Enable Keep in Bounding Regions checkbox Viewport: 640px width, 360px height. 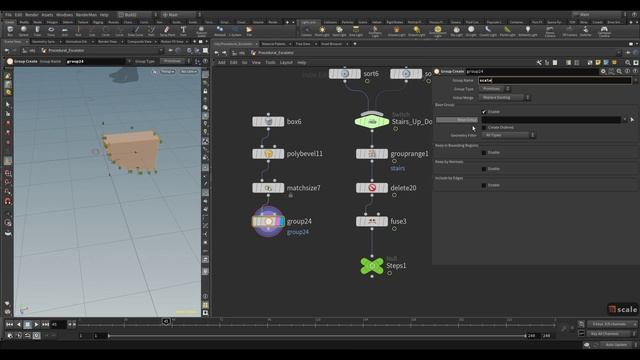(x=484, y=153)
